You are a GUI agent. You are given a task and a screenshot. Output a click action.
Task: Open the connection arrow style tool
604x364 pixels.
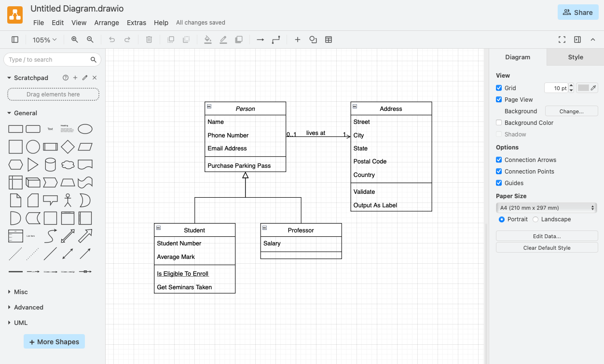tap(261, 40)
